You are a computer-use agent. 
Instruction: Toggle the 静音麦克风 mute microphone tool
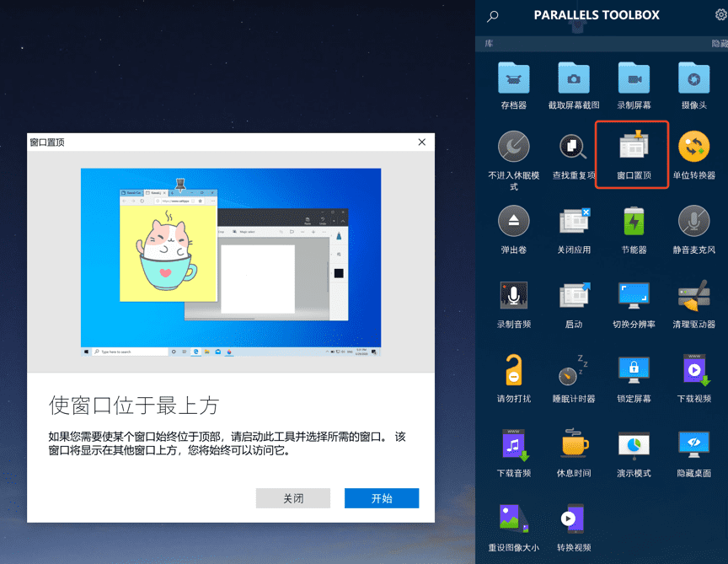(x=693, y=223)
